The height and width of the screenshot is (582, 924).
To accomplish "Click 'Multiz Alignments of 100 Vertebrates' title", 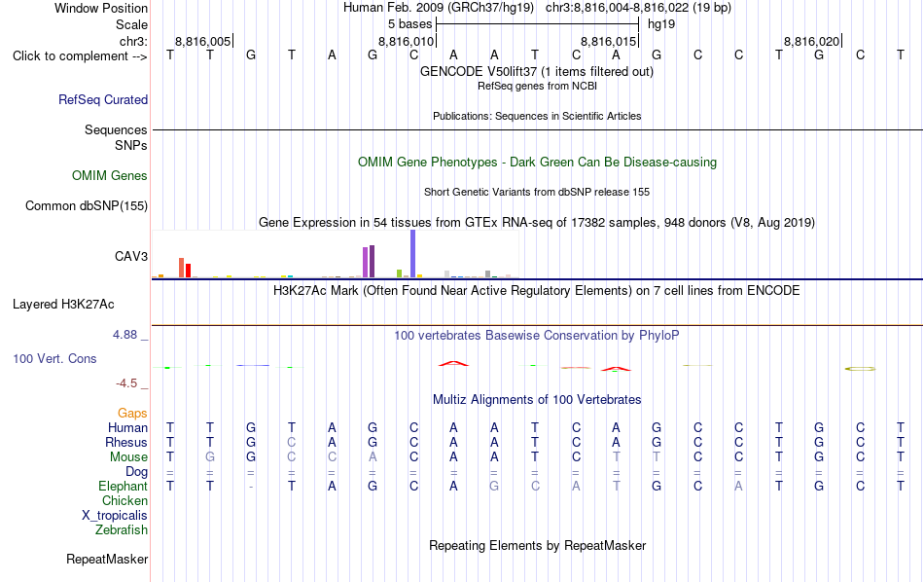I will click(x=537, y=400).
